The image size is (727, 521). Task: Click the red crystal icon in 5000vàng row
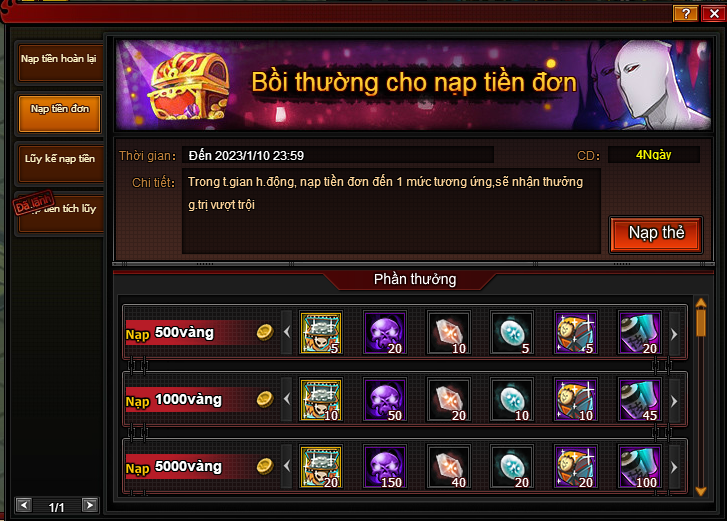point(449,466)
